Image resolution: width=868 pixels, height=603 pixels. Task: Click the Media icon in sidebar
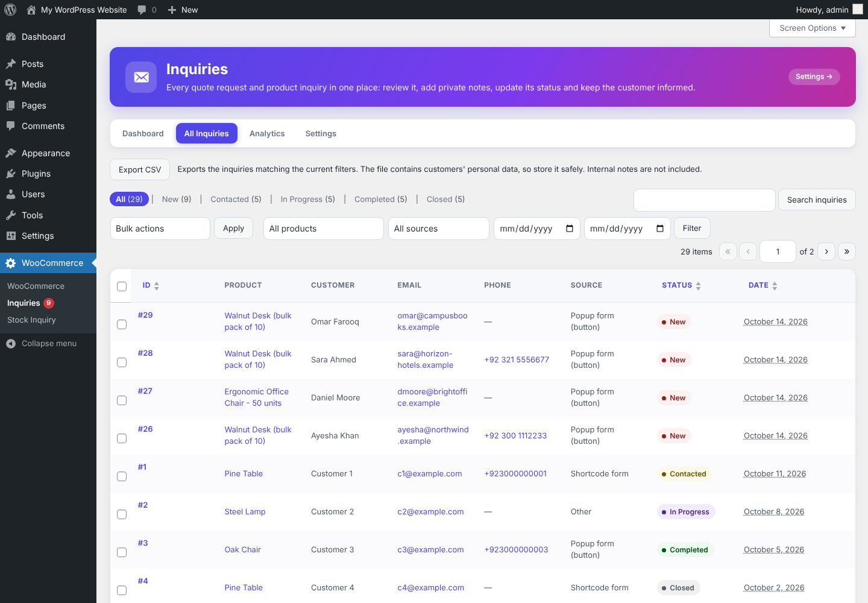[x=11, y=84]
